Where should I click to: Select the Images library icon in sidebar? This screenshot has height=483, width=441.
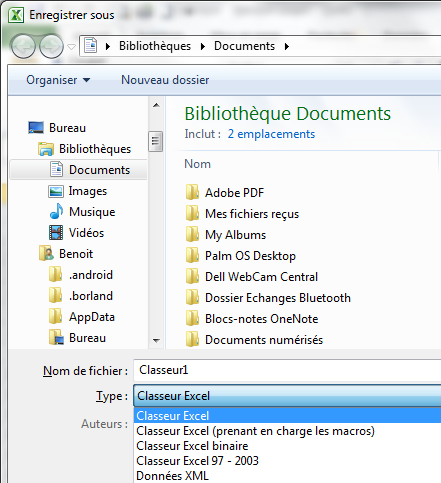[x=56, y=191]
